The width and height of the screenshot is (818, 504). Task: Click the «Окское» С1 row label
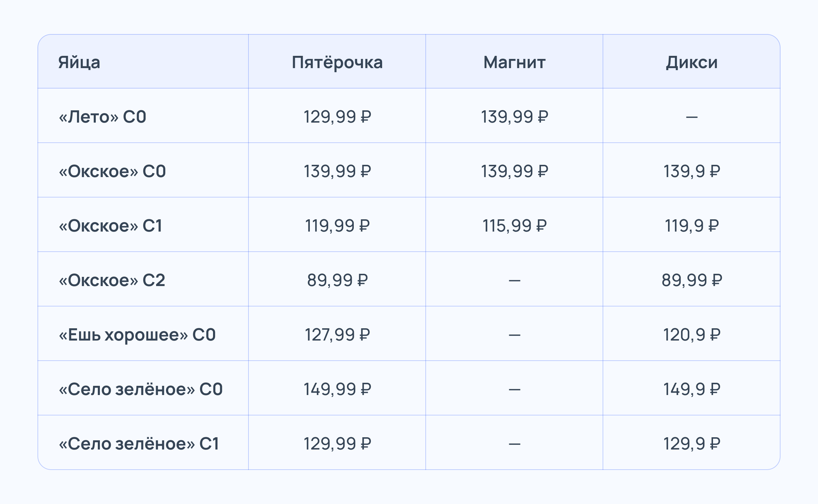point(110,226)
